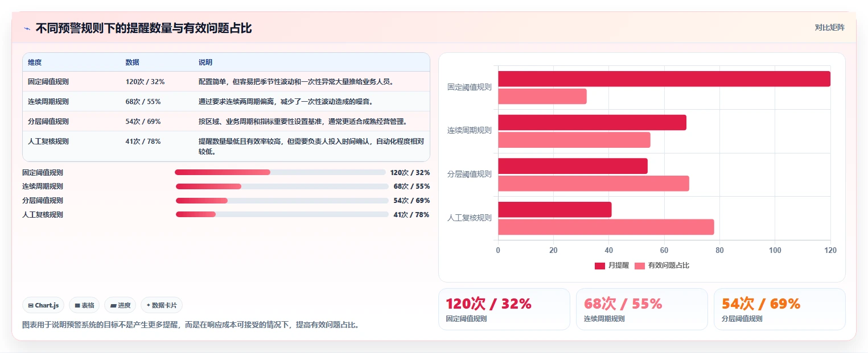The height and width of the screenshot is (353, 868).
Task: Click the 数据 column header
Action: coord(133,62)
